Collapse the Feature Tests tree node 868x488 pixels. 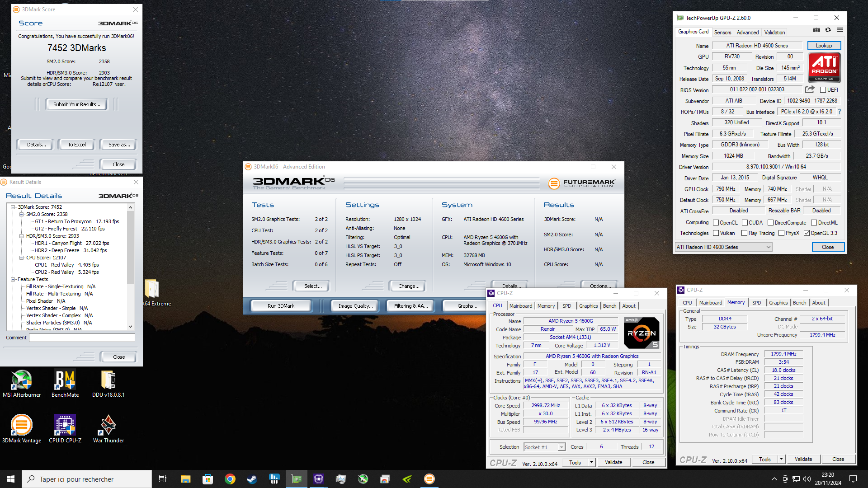(x=13, y=279)
